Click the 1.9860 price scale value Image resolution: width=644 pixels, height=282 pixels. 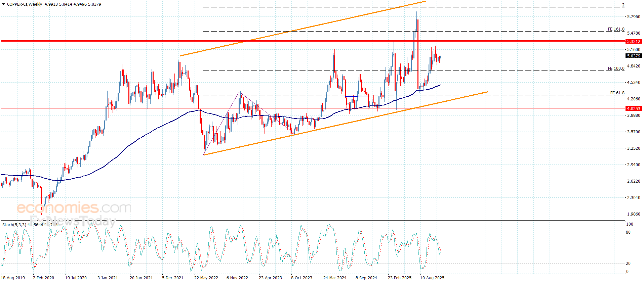point(634,214)
